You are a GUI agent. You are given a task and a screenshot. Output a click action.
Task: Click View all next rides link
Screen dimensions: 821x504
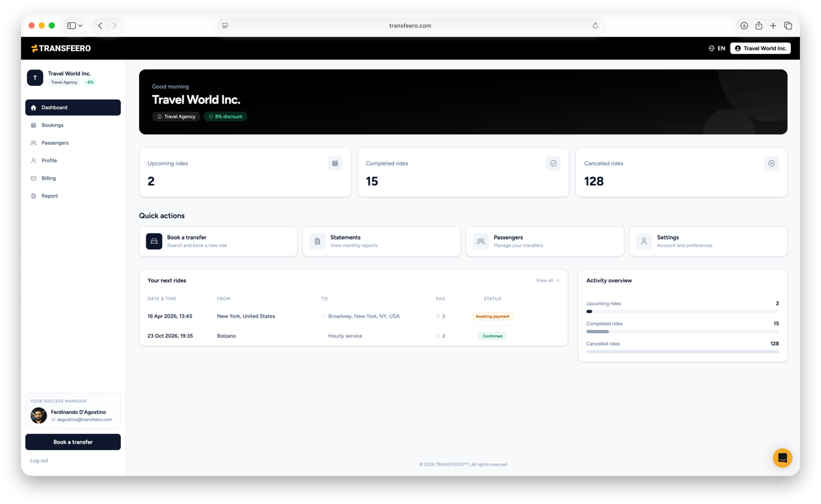tap(547, 281)
